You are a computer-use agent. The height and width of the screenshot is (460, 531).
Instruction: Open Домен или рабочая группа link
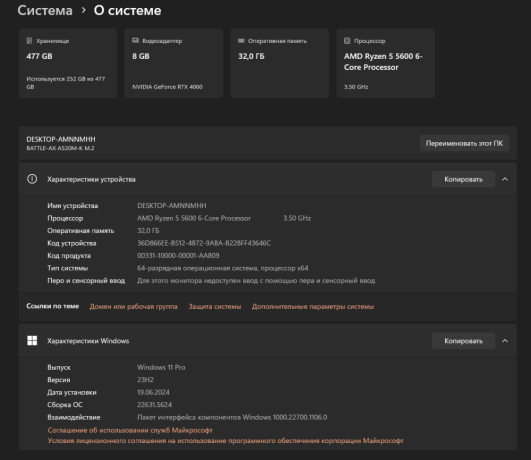tap(133, 307)
